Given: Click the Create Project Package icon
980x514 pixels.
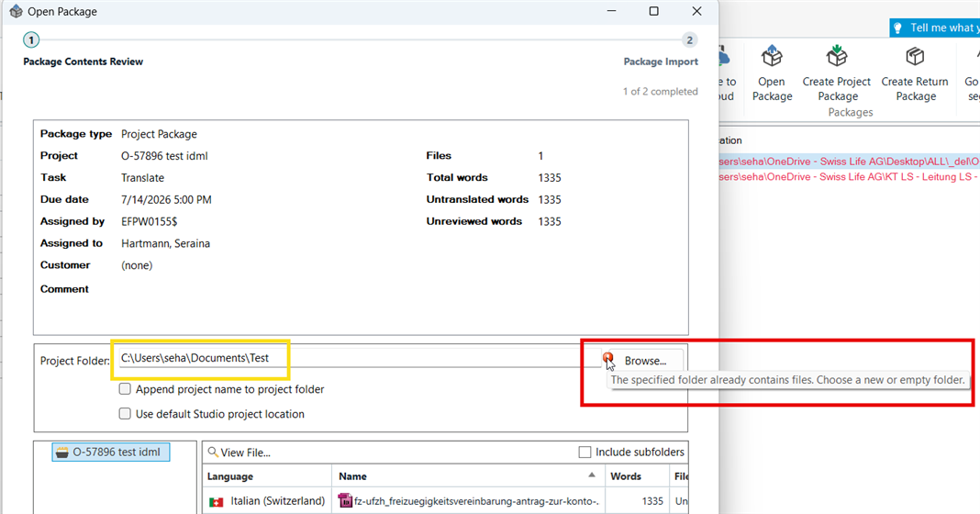Looking at the screenshot, I should point(837,56).
